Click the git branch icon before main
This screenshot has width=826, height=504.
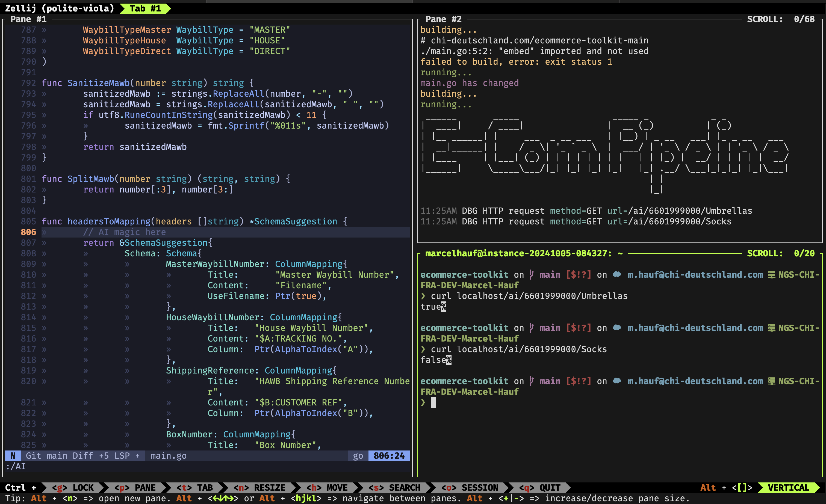pos(532,275)
